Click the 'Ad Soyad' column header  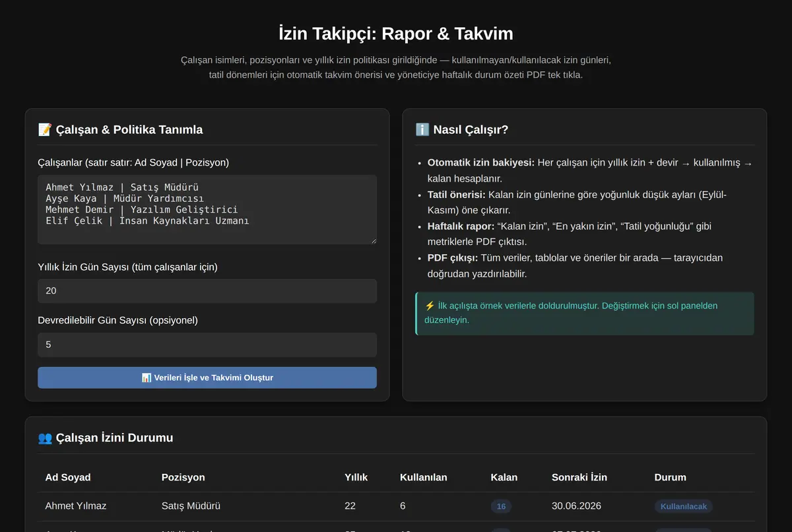tap(68, 477)
